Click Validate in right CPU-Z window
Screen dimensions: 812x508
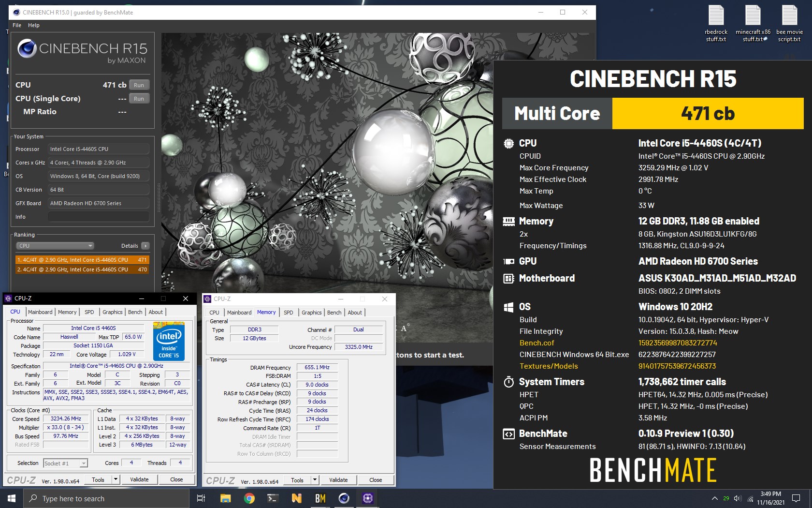pos(338,480)
